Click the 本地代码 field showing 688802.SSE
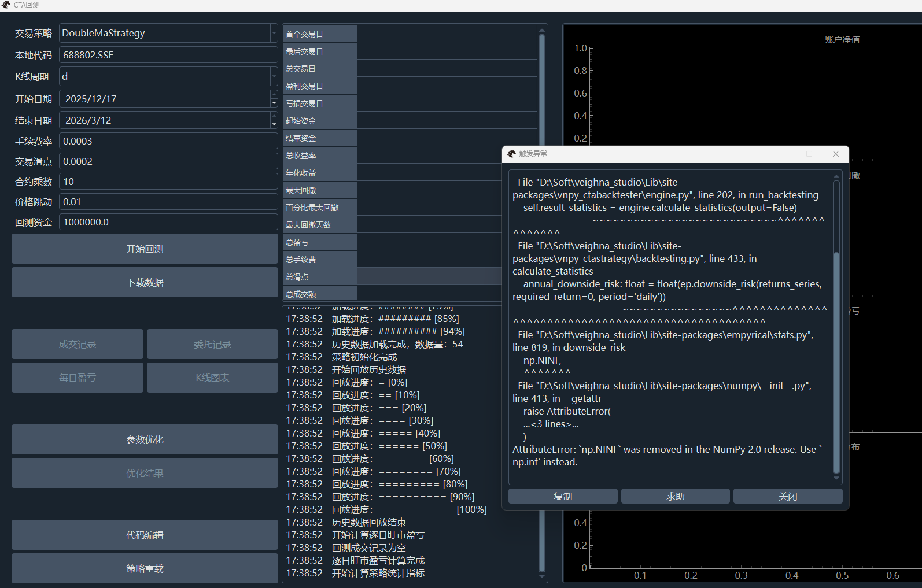The width and height of the screenshot is (922, 588). 168,55
